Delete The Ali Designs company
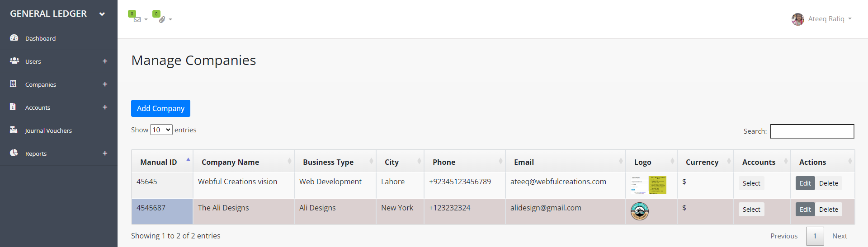This screenshot has height=247, width=868. pos(828,210)
